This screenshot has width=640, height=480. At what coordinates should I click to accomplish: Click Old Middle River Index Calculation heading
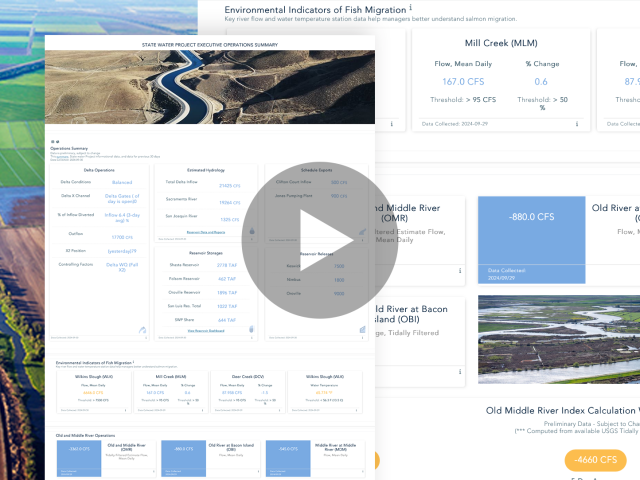(562, 411)
